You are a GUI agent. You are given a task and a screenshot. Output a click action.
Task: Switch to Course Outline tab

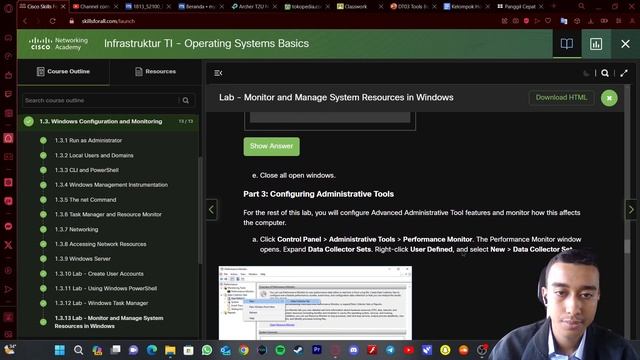click(x=63, y=71)
